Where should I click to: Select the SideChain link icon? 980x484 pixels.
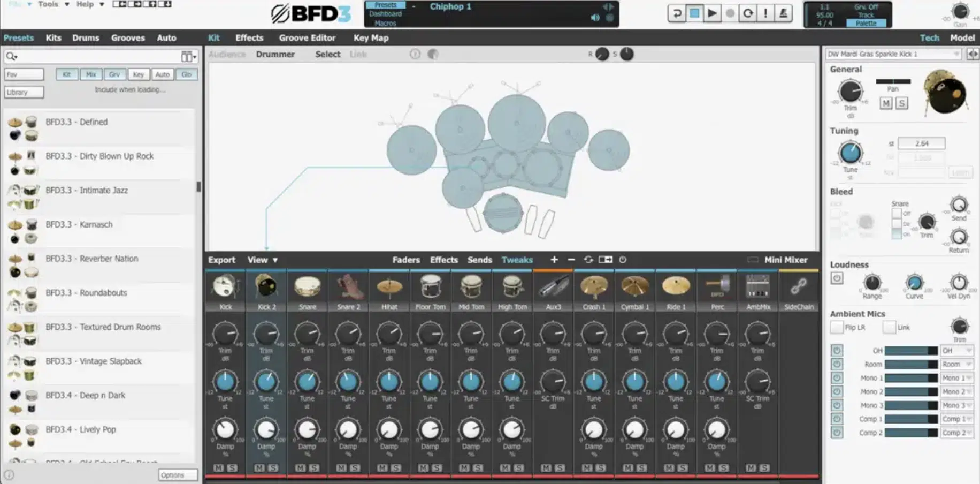click(799, 286)
